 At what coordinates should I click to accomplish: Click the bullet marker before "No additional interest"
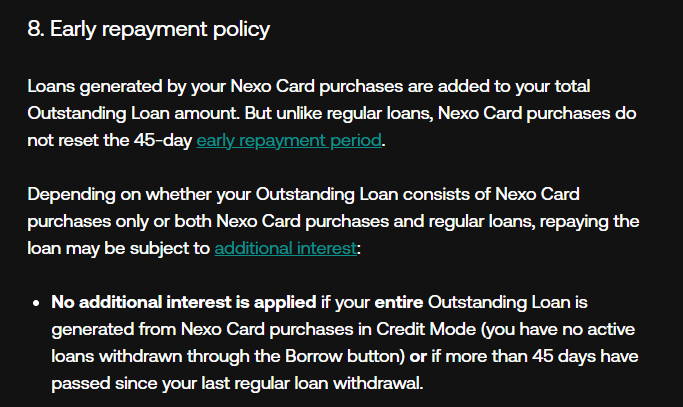36,303
